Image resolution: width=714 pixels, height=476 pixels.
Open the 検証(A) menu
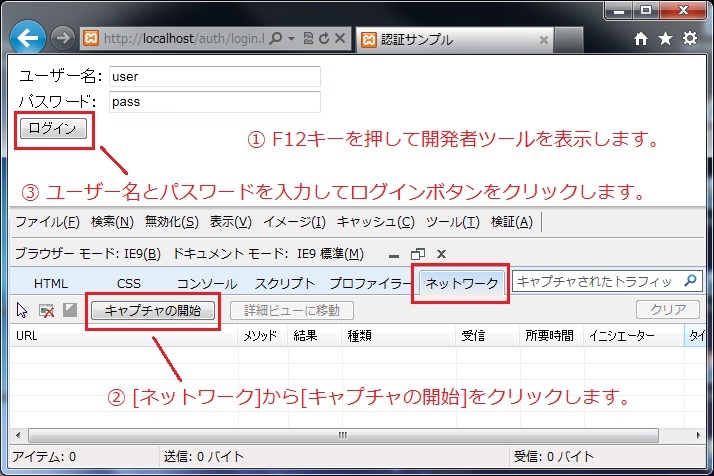click(x=511, y=222)
